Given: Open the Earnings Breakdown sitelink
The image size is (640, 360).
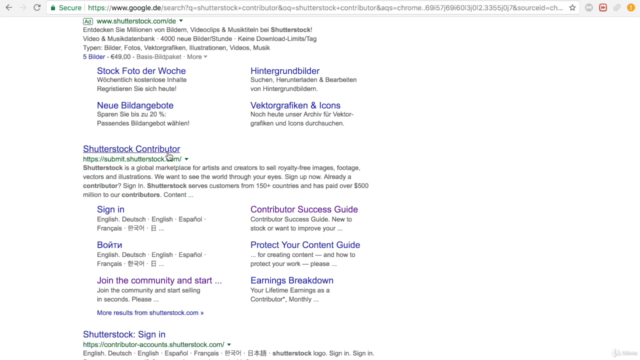Looking at the screenshot, I should (292, 280).
